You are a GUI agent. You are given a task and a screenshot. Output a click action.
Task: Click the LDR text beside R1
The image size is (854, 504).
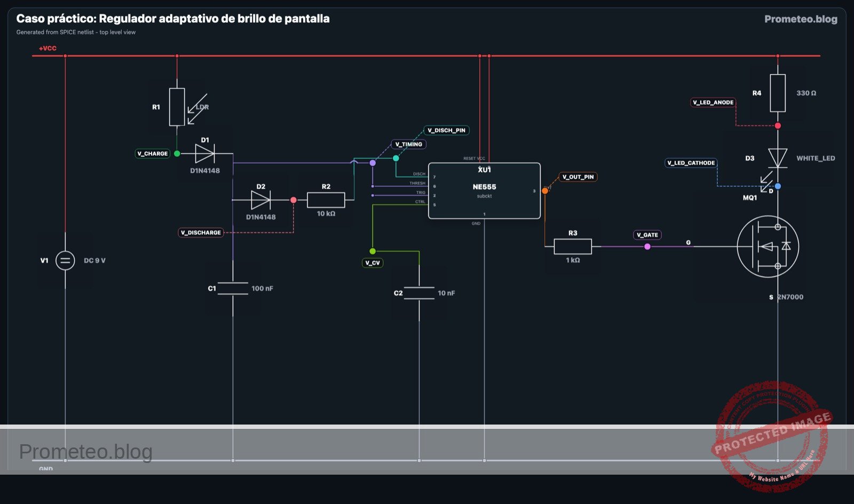(202, 107)
